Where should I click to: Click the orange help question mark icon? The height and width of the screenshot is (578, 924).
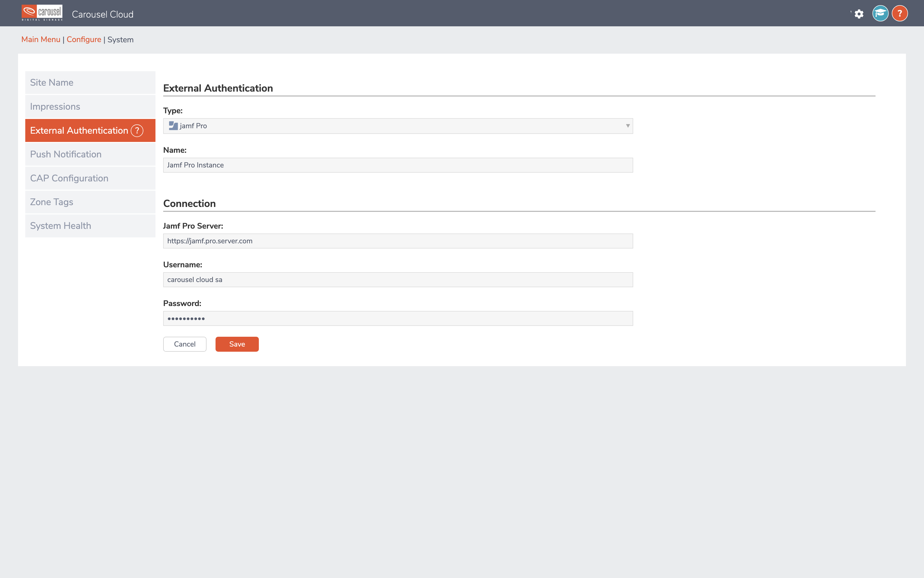click(x=900, y=13)
